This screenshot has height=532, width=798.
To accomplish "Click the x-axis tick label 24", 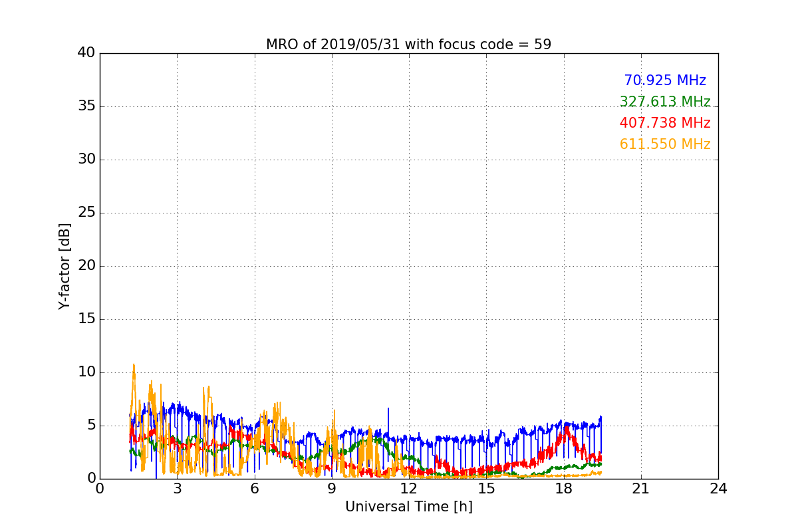I will 718,488.
